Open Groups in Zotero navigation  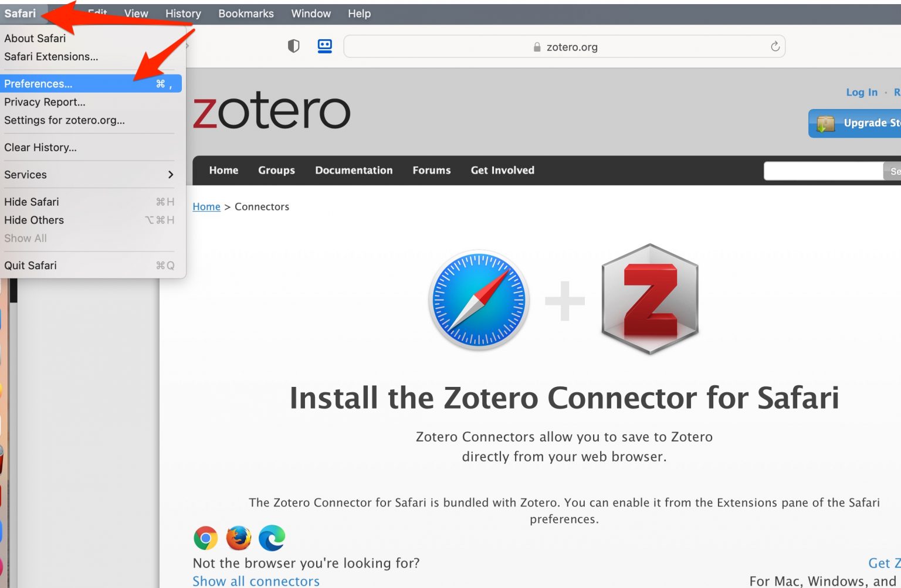[276, 170]
